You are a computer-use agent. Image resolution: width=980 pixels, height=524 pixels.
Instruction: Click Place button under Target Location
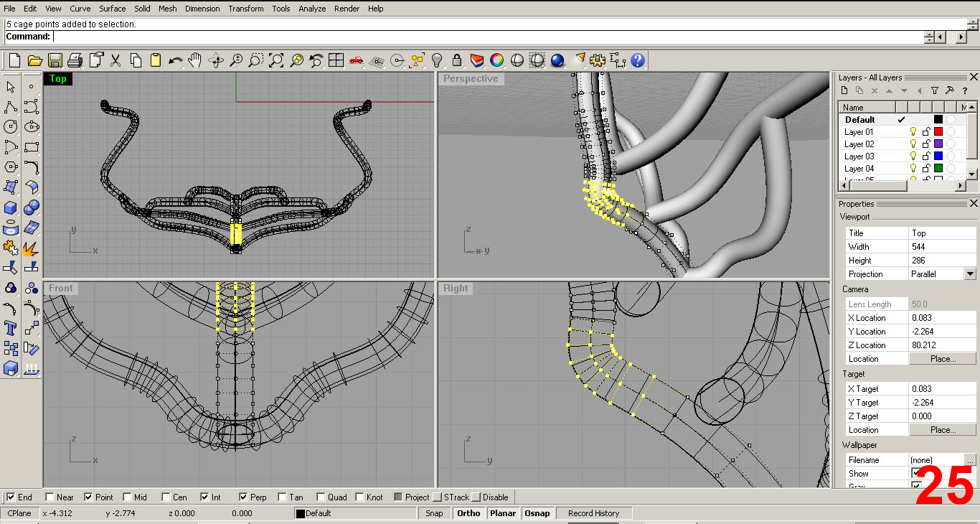point(943,430)
